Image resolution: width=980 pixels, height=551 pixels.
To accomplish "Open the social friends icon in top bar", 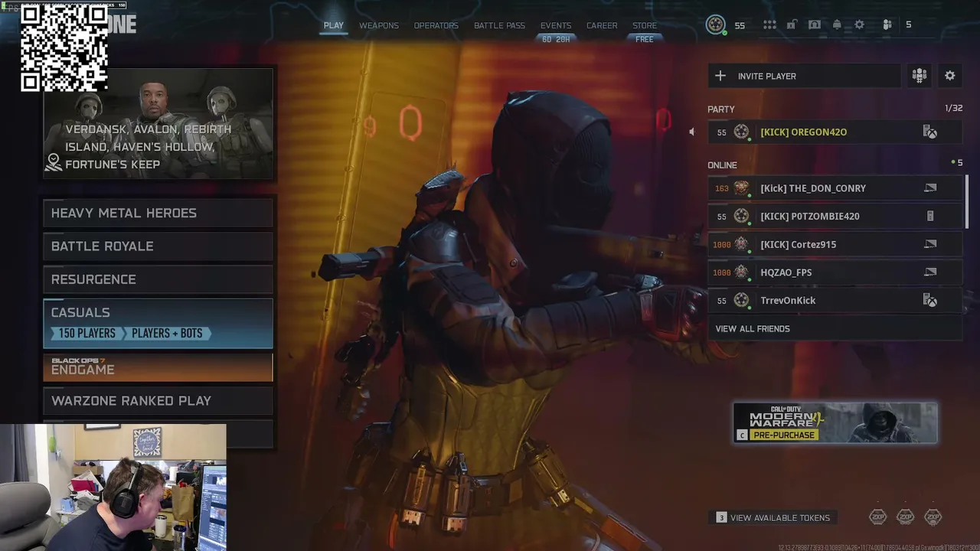I will pyautogui.click(x=887, y=24).
